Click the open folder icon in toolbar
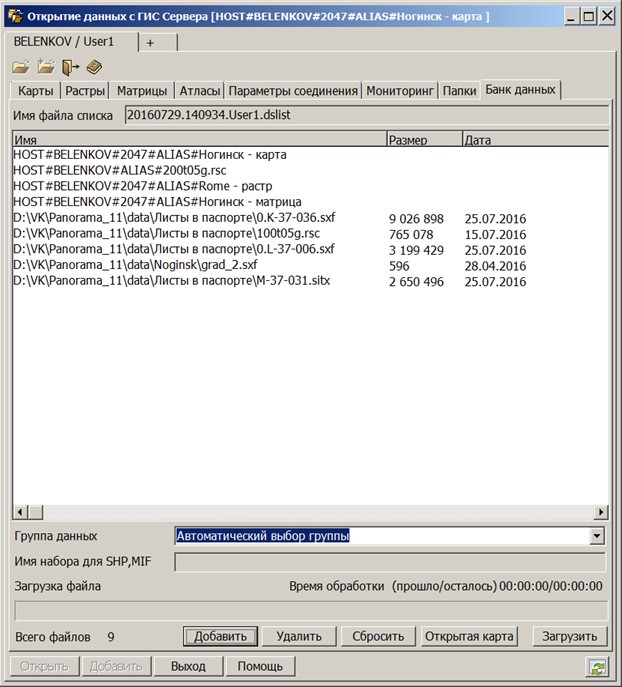The image size is (622, 687). pos(20,67)
